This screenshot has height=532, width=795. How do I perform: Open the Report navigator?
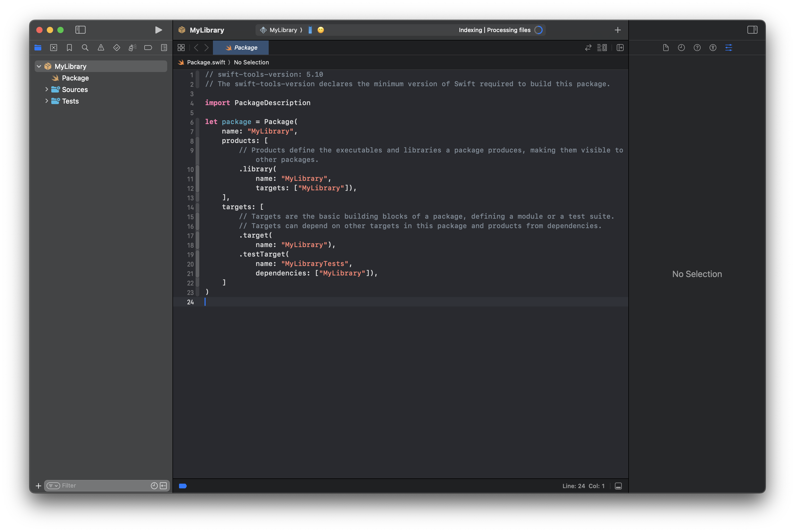[164, 48]
